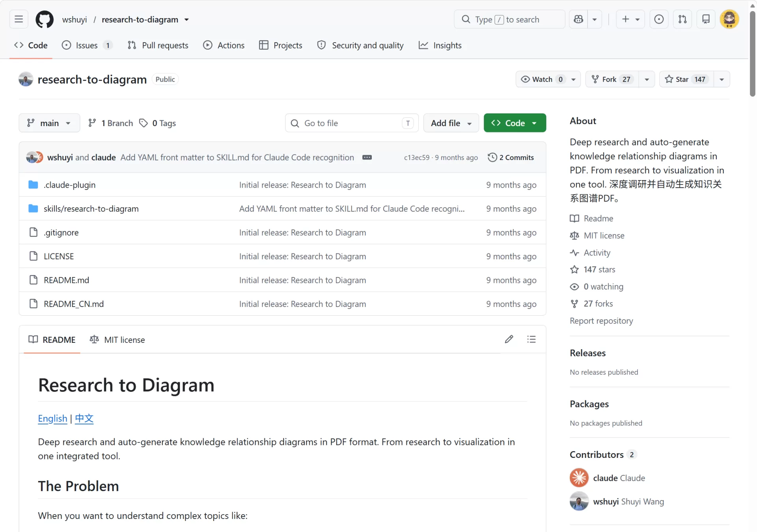Open the issues inbox icon in the header

(x=659, y=19)
